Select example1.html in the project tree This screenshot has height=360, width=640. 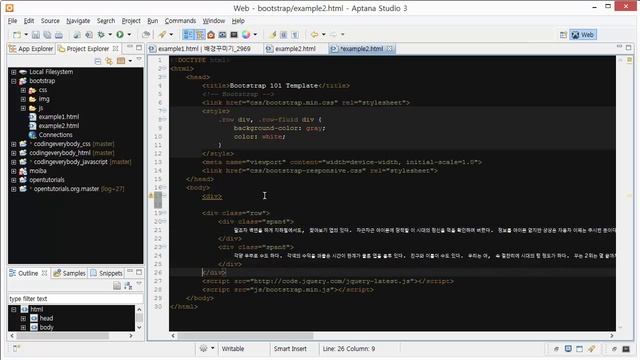click(59, 117)
